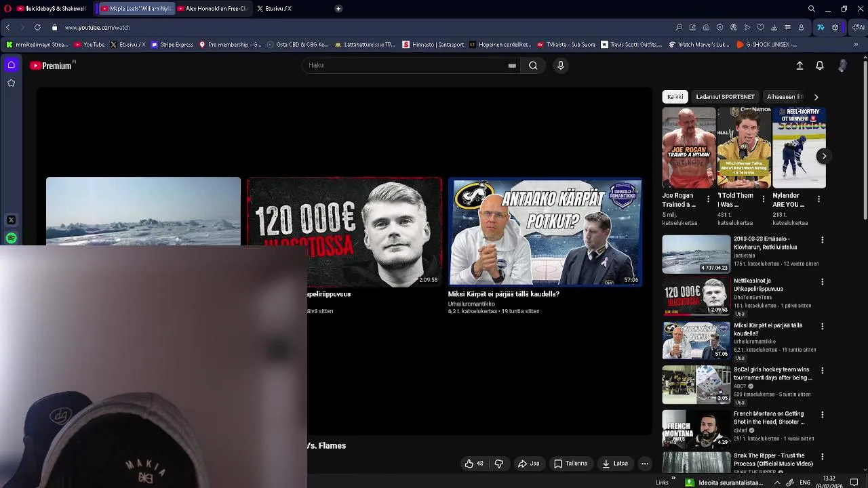Expand hidden bookmarks with double chevron
868x488 pixels.
[x=856, y=45]
